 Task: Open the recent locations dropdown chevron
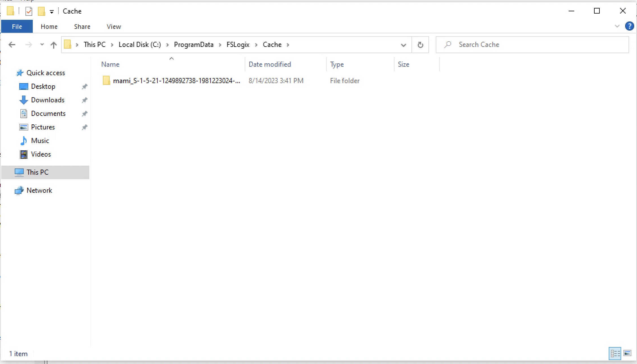(x=42, y=45)
